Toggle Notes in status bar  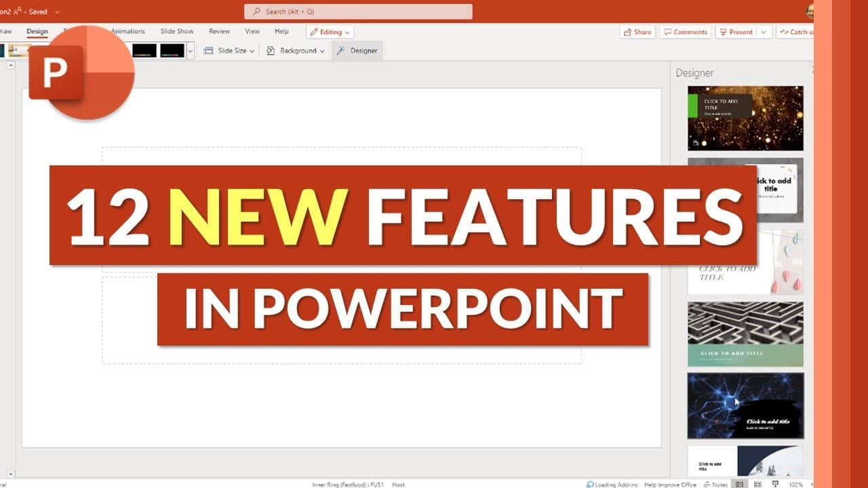point(715,485)
